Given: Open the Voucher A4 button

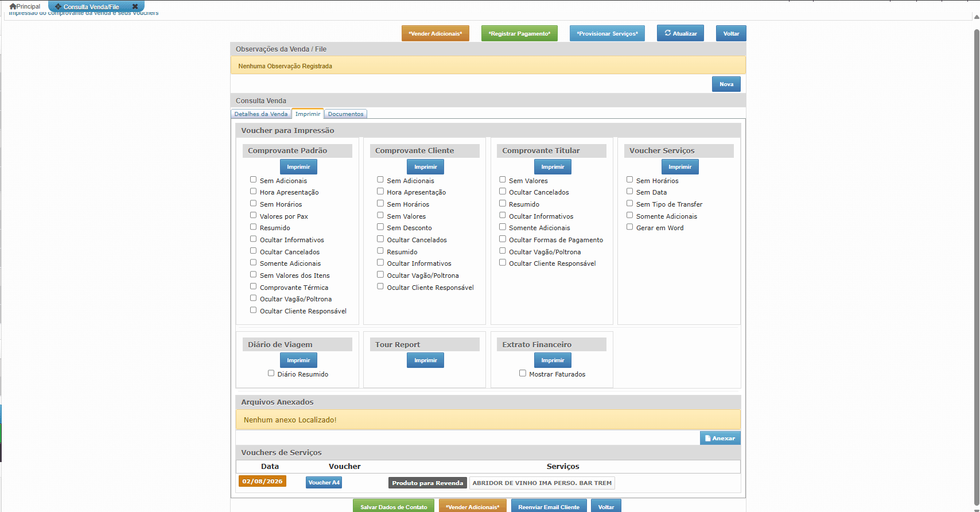Looking at the screenshot, I should (x=324, y=482).
